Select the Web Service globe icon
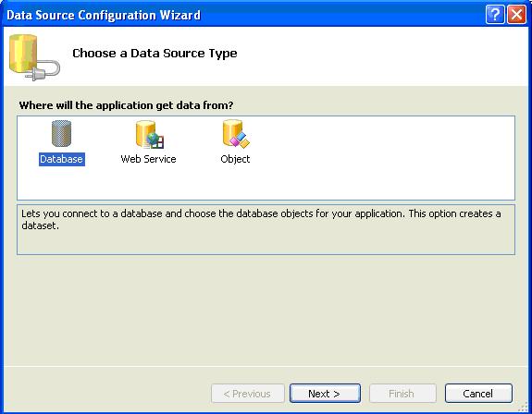This screenshot has width=532, height=414. [x=150, y=135]
